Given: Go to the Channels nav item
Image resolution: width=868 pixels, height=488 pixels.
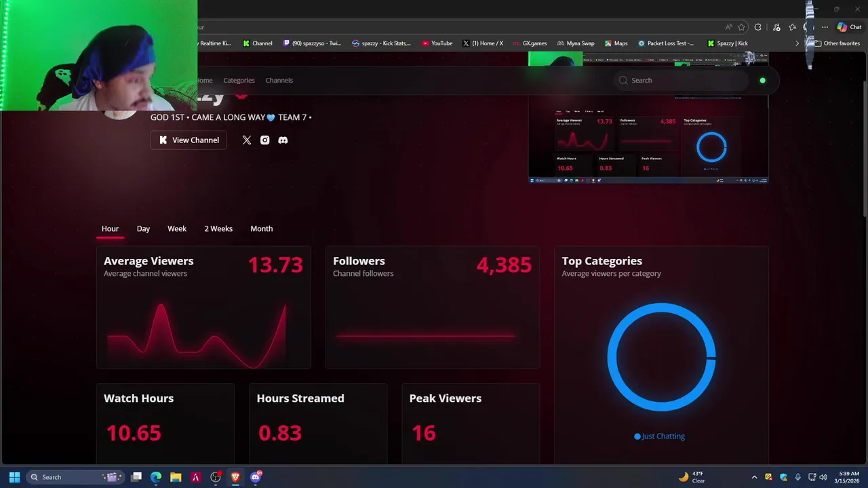Looking at the screenshot, I should coord(279,80).
